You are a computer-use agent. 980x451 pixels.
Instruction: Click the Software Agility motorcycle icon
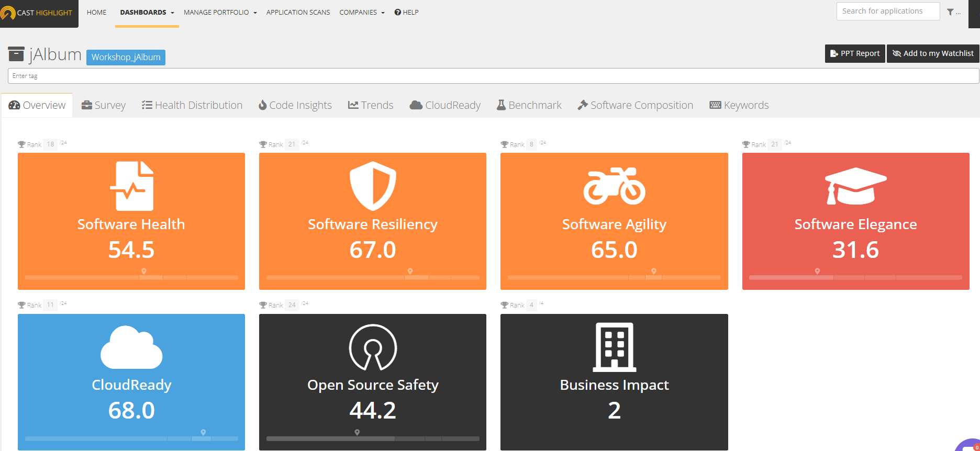coord(614,186)
